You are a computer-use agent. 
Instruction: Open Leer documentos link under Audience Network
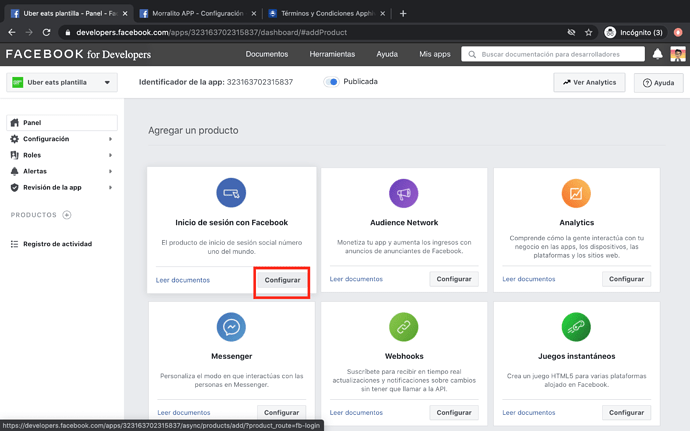point(356,280)
